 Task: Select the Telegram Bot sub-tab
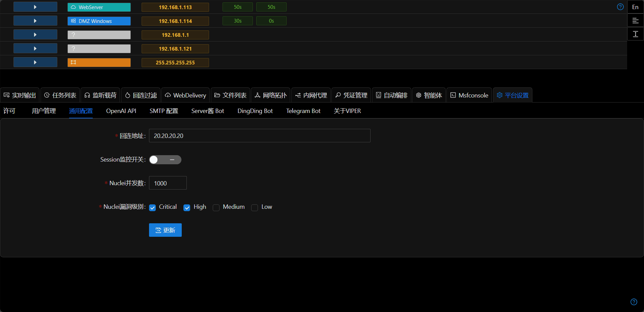point(303,111)
